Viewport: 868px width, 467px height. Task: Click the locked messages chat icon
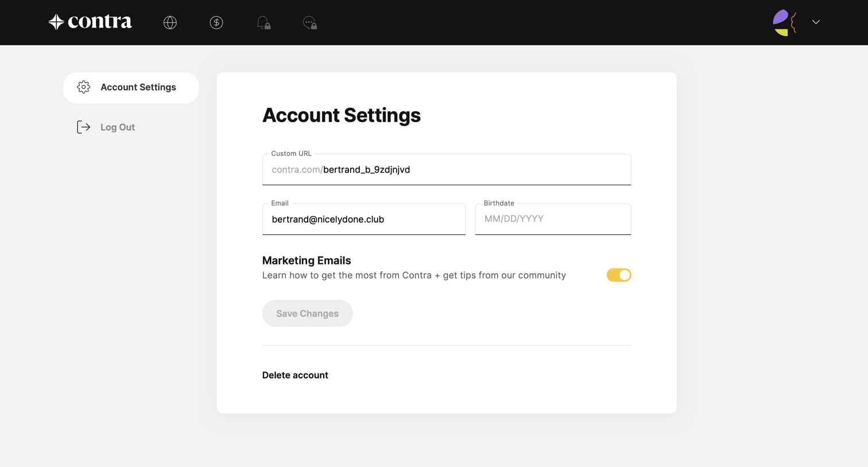310,22
